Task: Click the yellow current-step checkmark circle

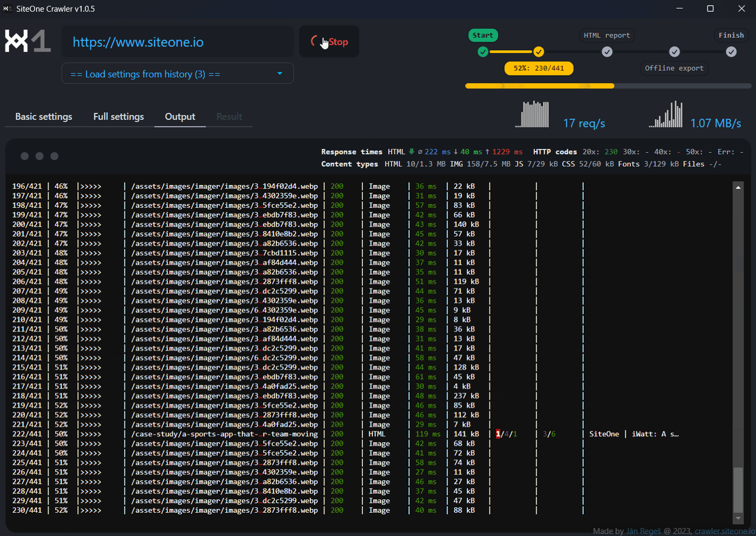Action: 538,52
